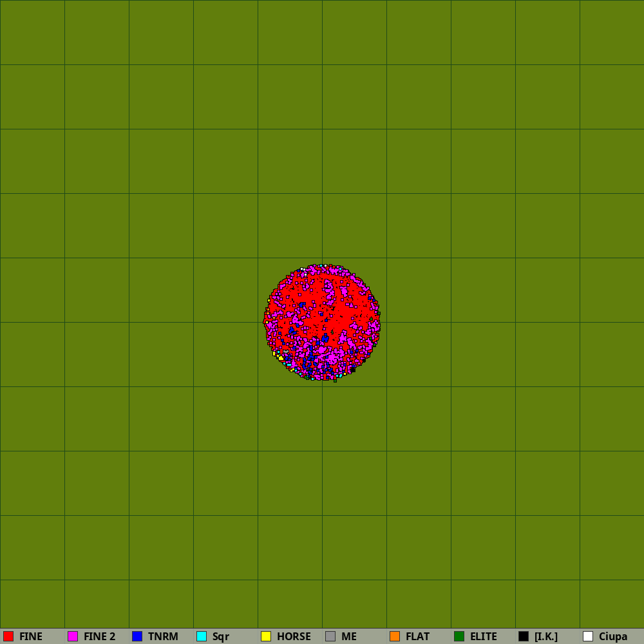This screenshot has width=644, height=644.
Task: Click the gray ME legend square
Action: (x=330, y=636)
